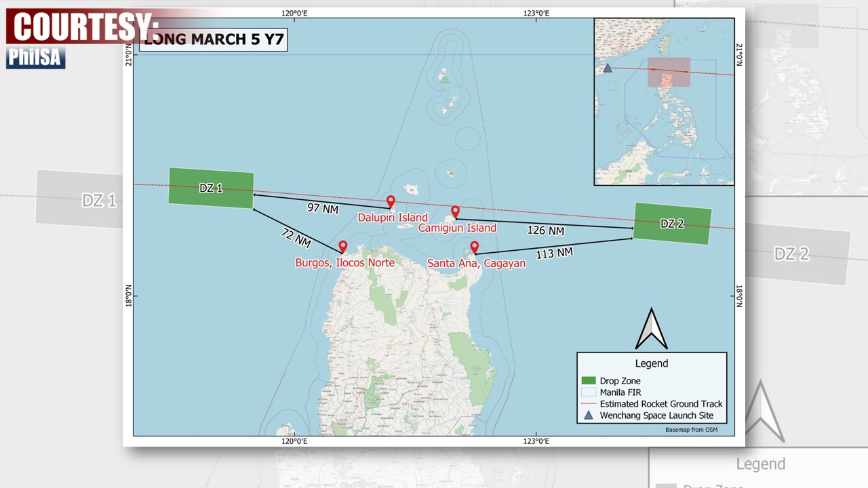Select the green DZ 1 drop zone rectangle
868x488 pixels.
click(211, 188)
